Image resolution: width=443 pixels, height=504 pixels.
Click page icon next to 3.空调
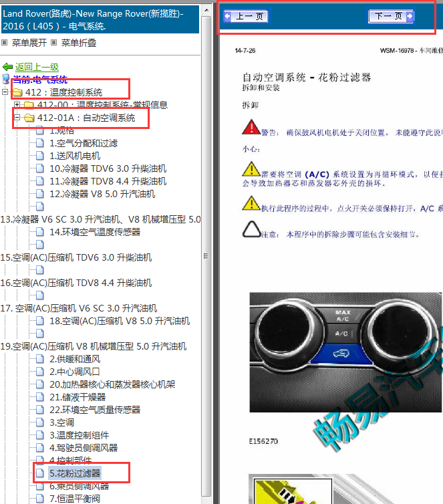(40, 422)
